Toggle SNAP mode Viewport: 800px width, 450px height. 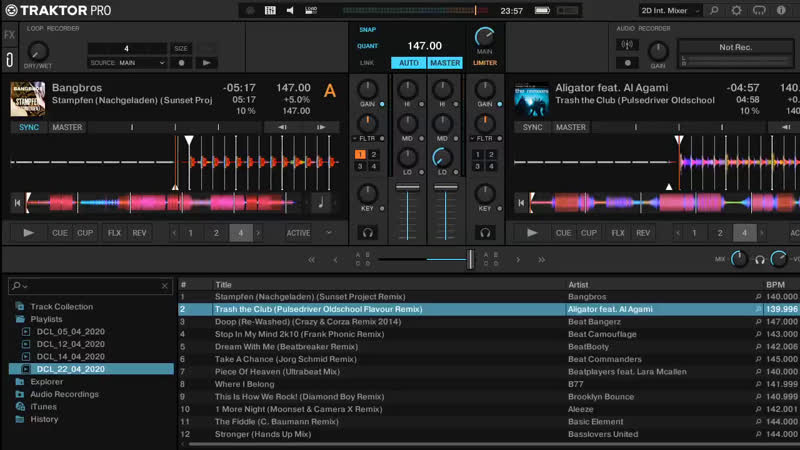[367, 30]
